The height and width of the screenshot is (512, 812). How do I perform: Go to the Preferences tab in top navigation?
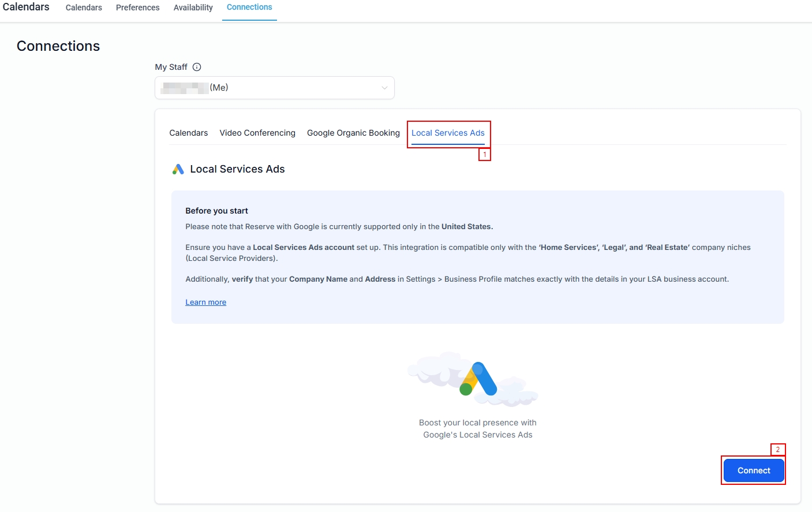137,8
